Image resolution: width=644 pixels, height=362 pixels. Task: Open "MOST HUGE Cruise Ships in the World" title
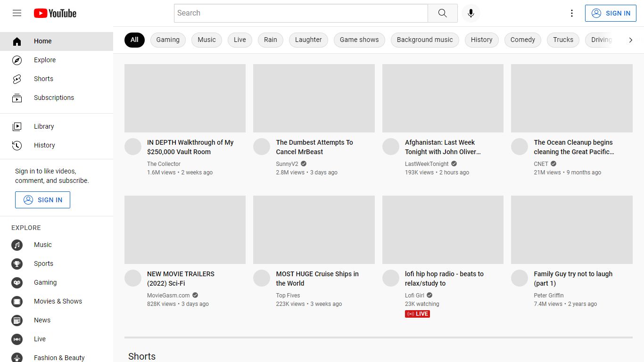pos(317,279)
